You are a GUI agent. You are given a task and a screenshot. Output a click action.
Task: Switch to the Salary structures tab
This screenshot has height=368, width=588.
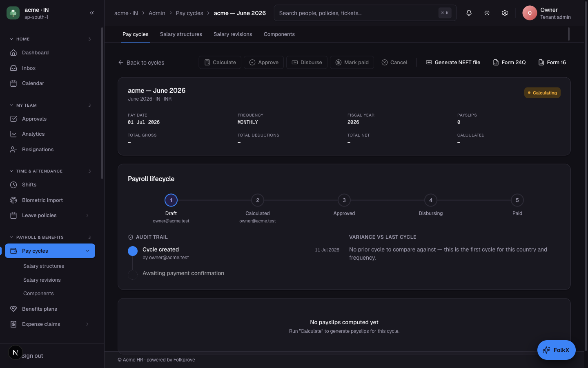click(x=181, y=34)
